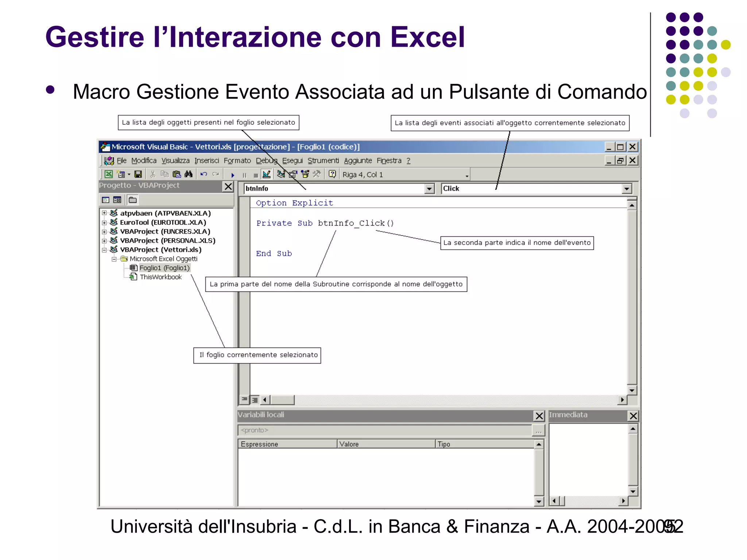The image size is (747, 560).
Task: Expand the atpvbaen (ATPVBAEN.XLA) project
Action: (x=104, y=213)
